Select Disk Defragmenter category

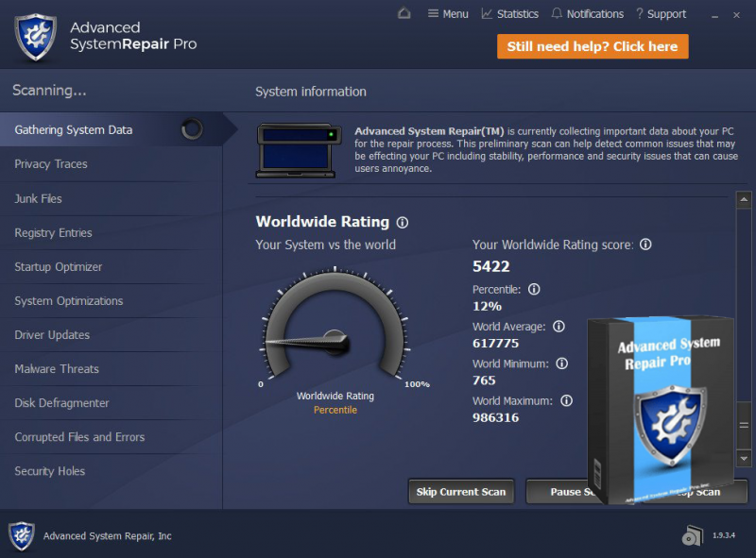[x=112, y=403]
